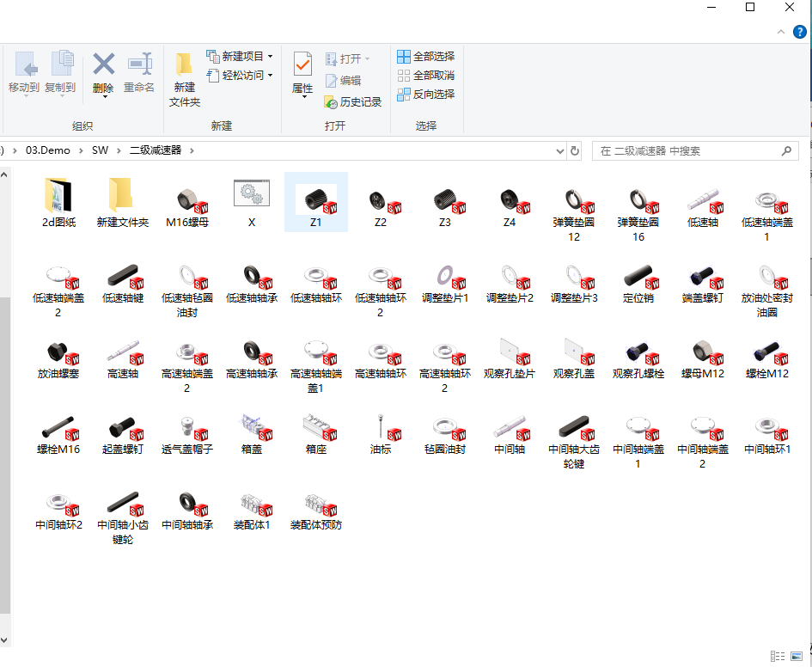
Task: Open the 箱盖 part file
Action: point(252,430)
